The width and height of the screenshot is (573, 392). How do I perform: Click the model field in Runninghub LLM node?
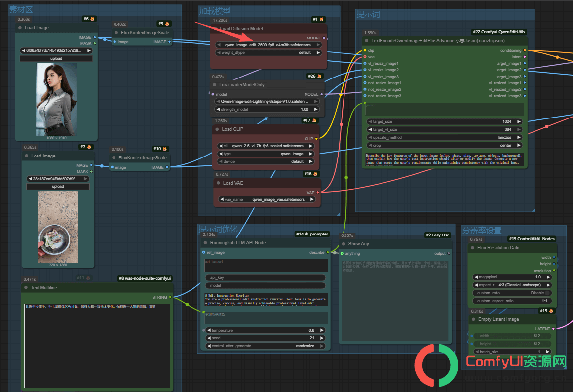(x=266, y=285)
